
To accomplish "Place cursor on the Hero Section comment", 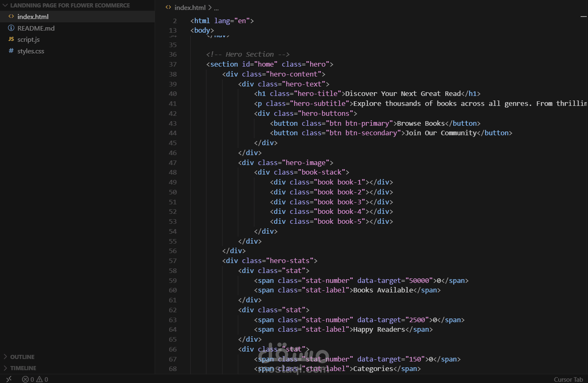I will [x=248, y=54].
